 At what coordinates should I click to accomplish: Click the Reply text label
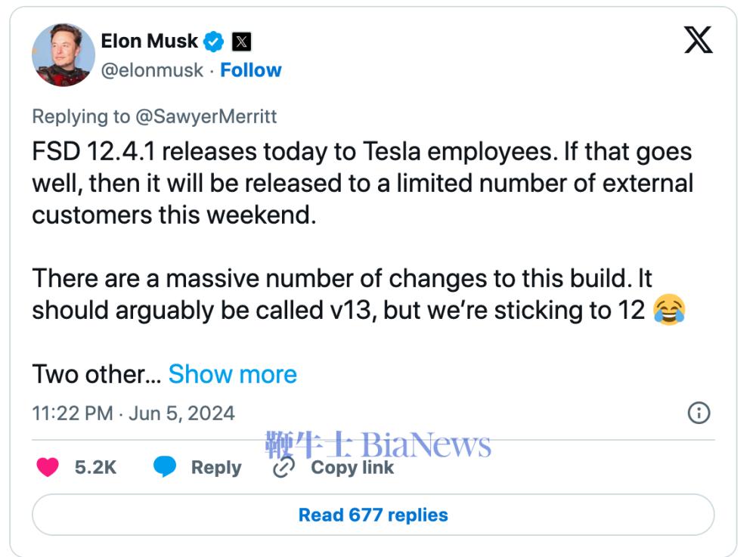pyautogui.click(x=215, y=468)
